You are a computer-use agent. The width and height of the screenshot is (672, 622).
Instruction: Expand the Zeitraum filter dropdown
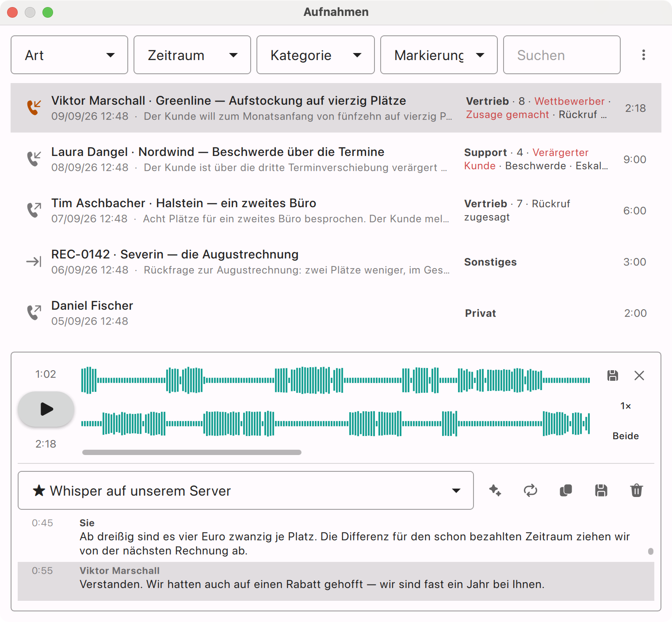click(x=192, y=55)
